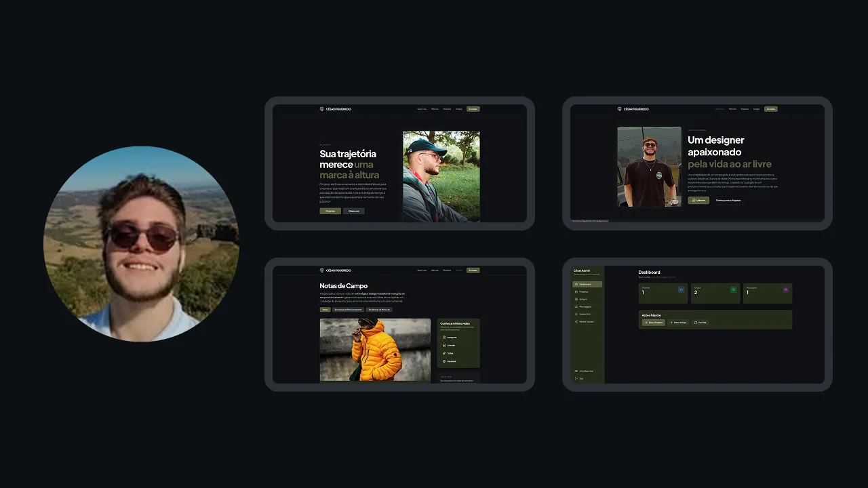Click the blue Projetos stat card icon
Viewport: 868px width, 488px height.
tap(681, 289)
